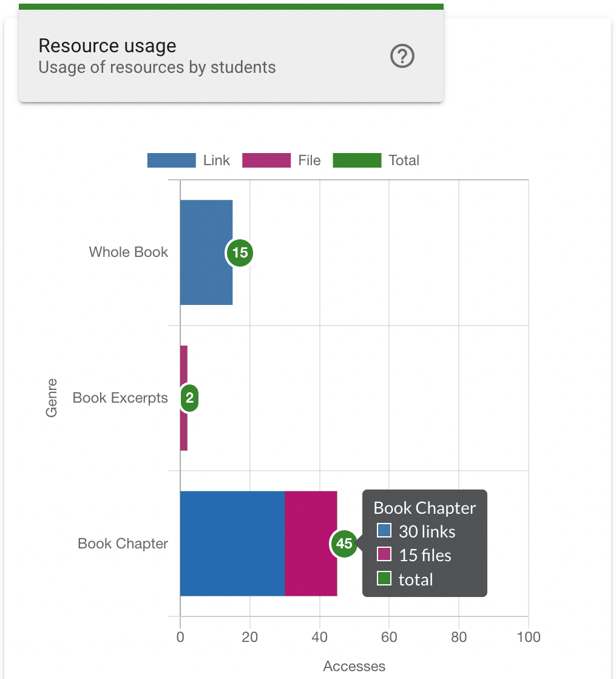The image size is (616, 679).
Task: Click the blue square in the tooltip
Action: (x=384, y=531)
